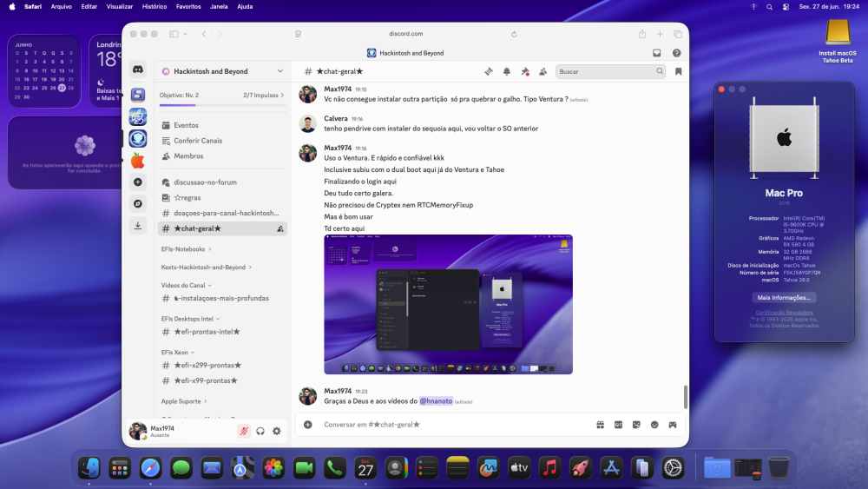Click the chat scrollbar thumb

point(686,397)
